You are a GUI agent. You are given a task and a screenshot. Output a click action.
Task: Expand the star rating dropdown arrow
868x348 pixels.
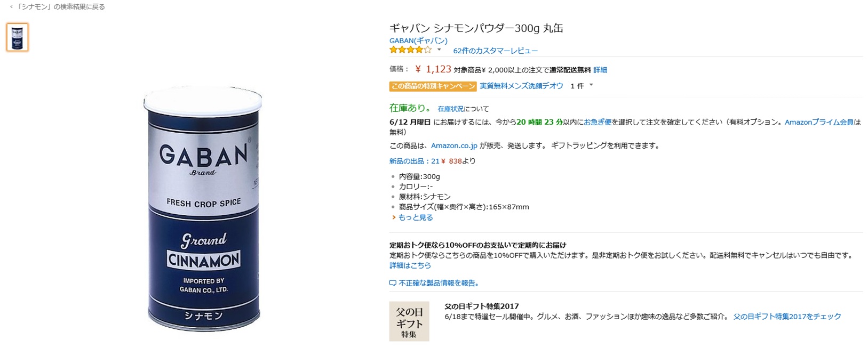click(439, 50)
